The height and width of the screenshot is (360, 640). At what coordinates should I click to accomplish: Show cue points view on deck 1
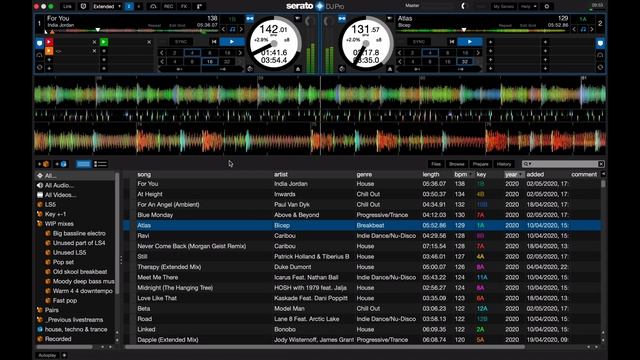(39, 43)
